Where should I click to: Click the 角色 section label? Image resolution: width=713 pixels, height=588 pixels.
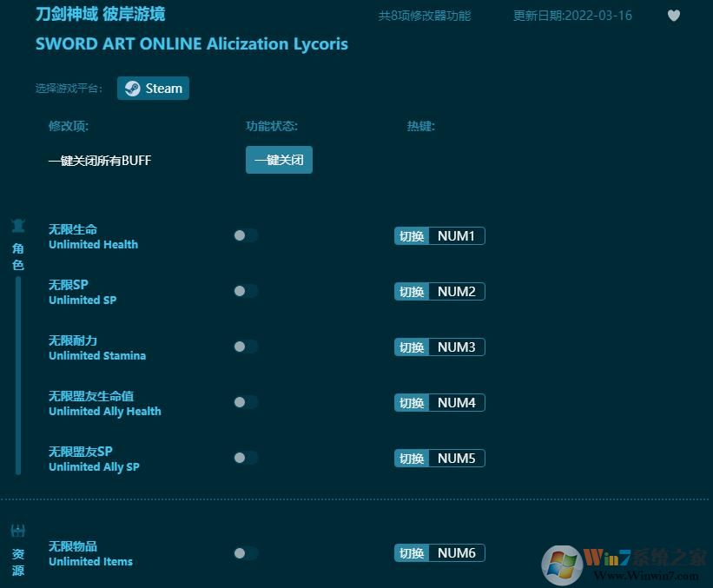pyautogui.click(x=18, y=257)
